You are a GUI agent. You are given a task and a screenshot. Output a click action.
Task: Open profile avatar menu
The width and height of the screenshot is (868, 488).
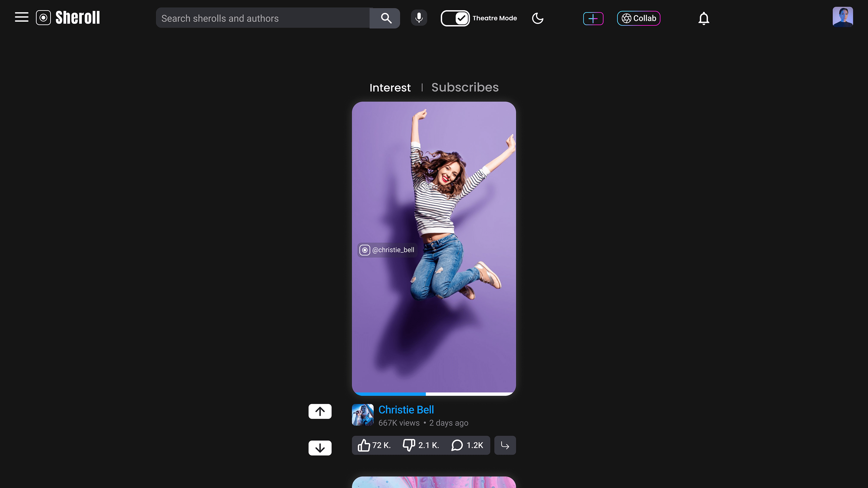pyautogui.click(x=842, y=17)
